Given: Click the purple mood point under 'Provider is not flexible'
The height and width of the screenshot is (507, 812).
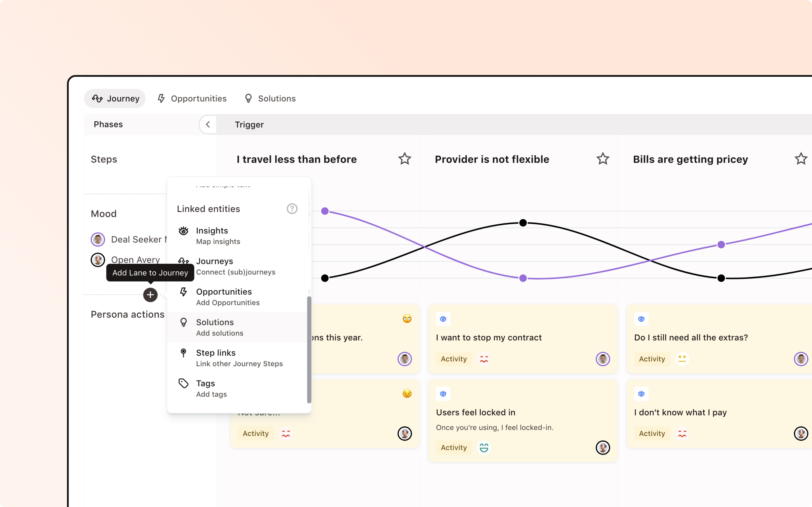Looking at the screenshot, I should 523,278.
